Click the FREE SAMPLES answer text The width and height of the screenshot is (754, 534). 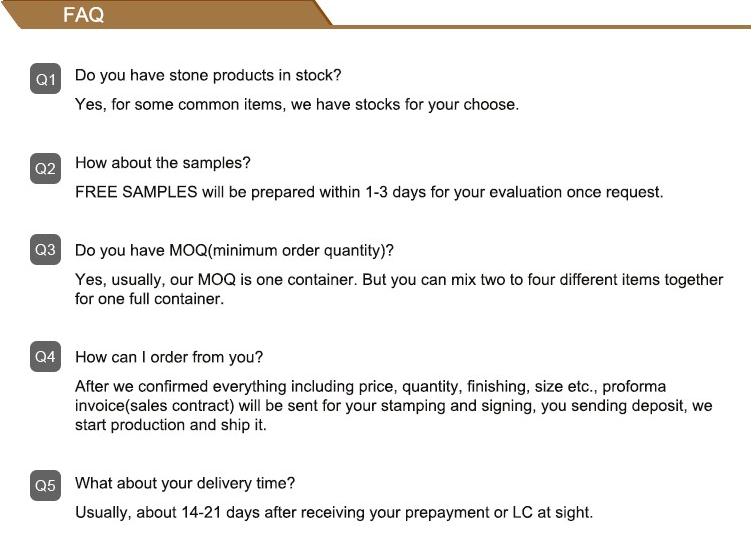[x=369, y=192]
